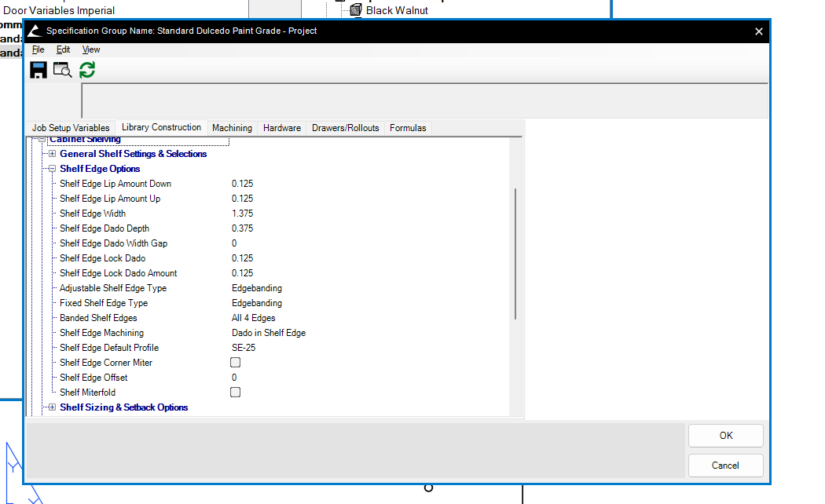This screenshot has width=825, height=504.
Task: Open the File menu
Action: point(38,49)
